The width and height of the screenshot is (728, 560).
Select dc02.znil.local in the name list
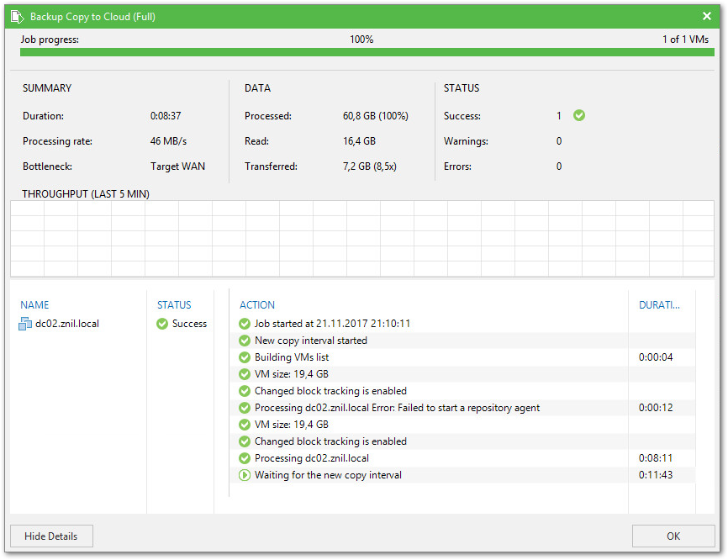[x=66, y=324]
